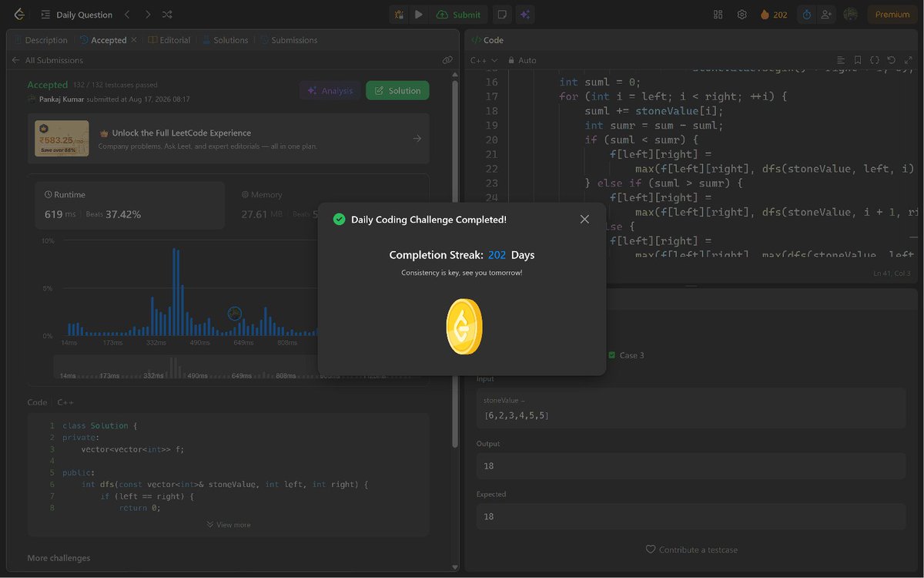This screenshot has width=924, height=578.
Task: Reset code with the undo arrow icon
Action: pos(892,60)
